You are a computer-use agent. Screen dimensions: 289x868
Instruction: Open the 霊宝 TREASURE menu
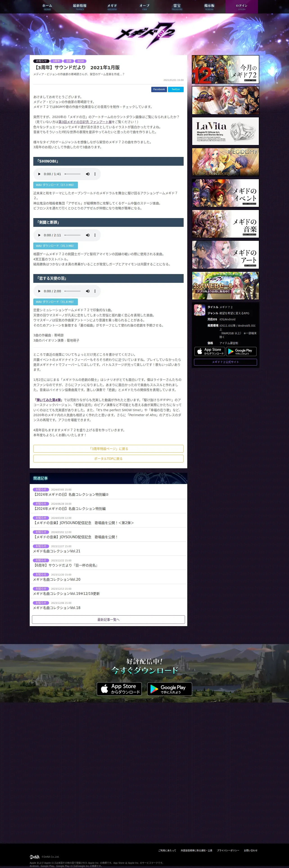tap(177, 7)
